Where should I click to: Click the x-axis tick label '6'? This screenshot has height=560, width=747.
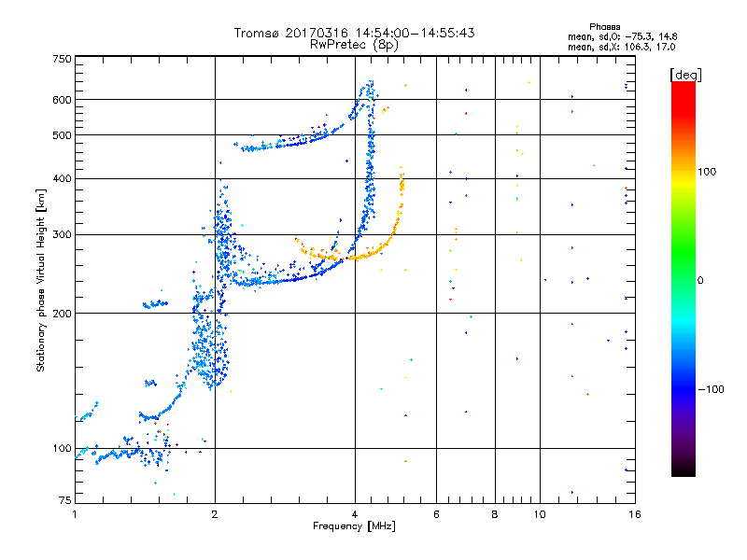click(436, 514)
